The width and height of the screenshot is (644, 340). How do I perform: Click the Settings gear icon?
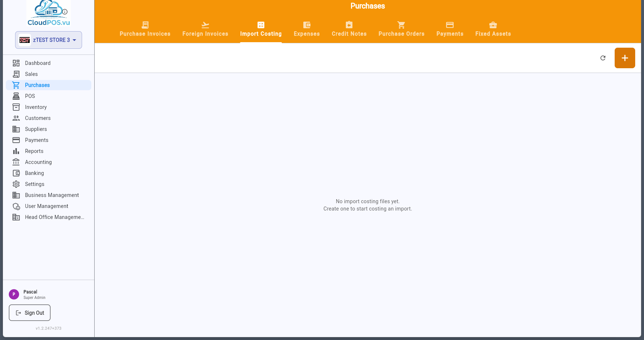16,184
